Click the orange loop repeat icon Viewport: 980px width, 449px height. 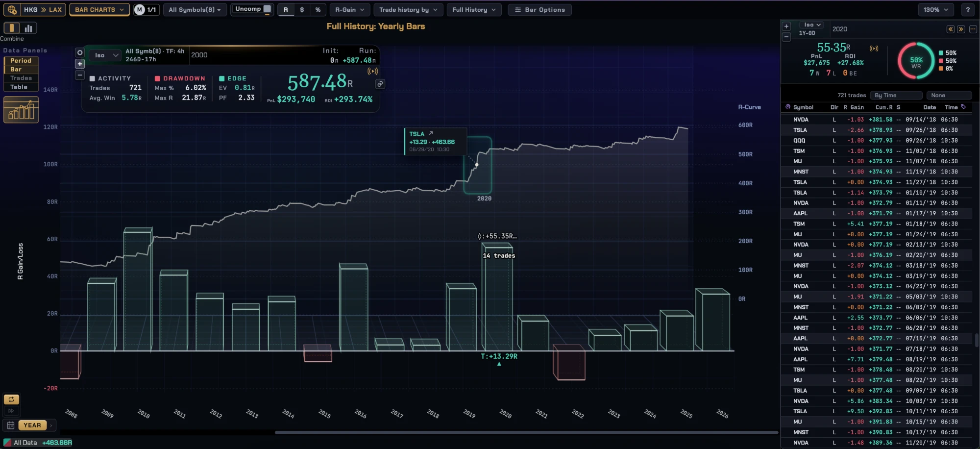click(x=11, y=399)
